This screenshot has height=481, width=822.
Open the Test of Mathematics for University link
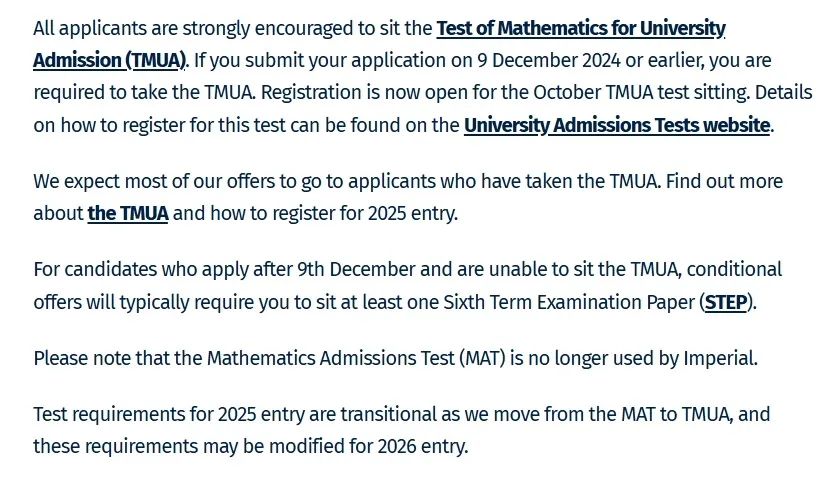click(581, 28)
